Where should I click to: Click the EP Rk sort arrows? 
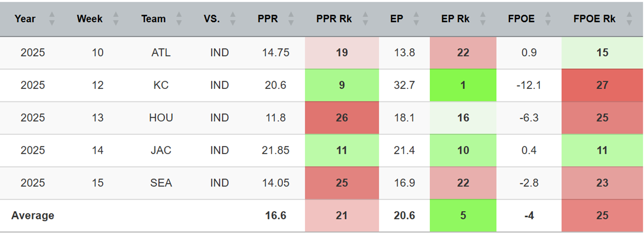tap(482, 19)
